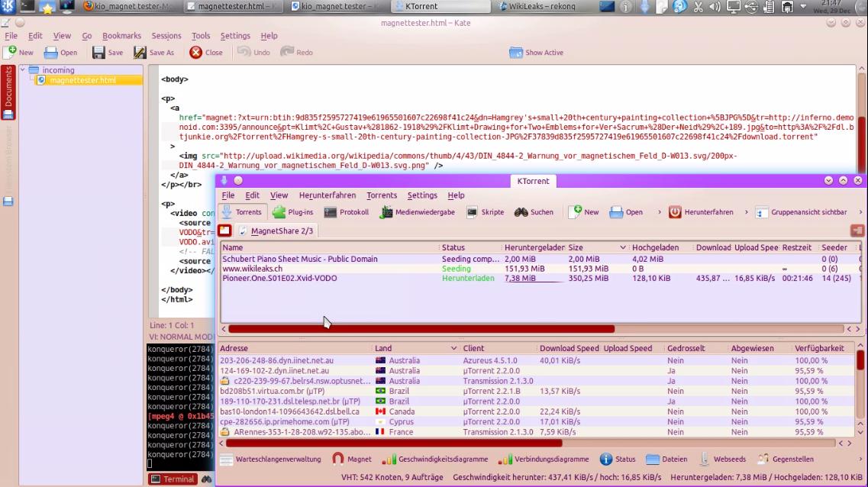The image size is (868, 487).
Task: Click the volume icon in system tray
Action: tap(715, 7)
